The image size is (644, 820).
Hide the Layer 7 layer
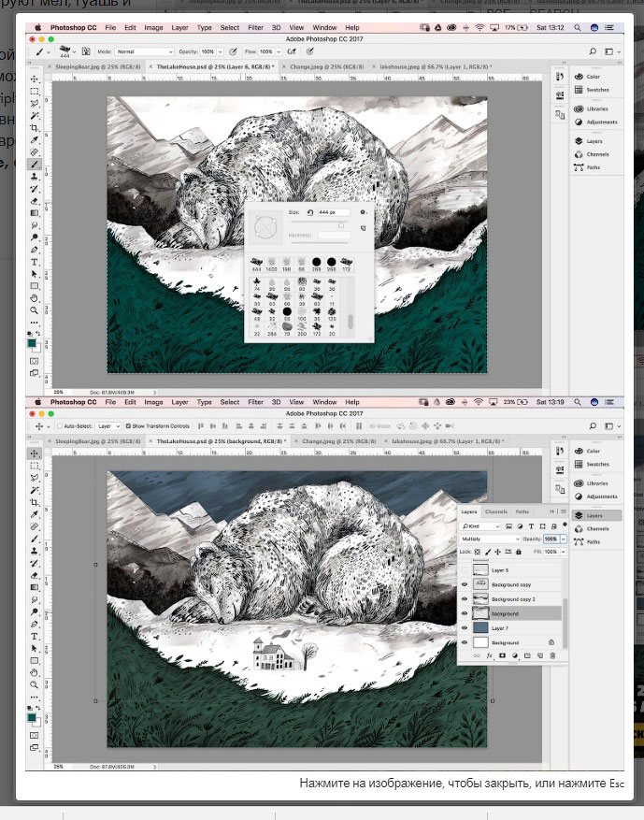pyautogui.click(x=465, y=627)
